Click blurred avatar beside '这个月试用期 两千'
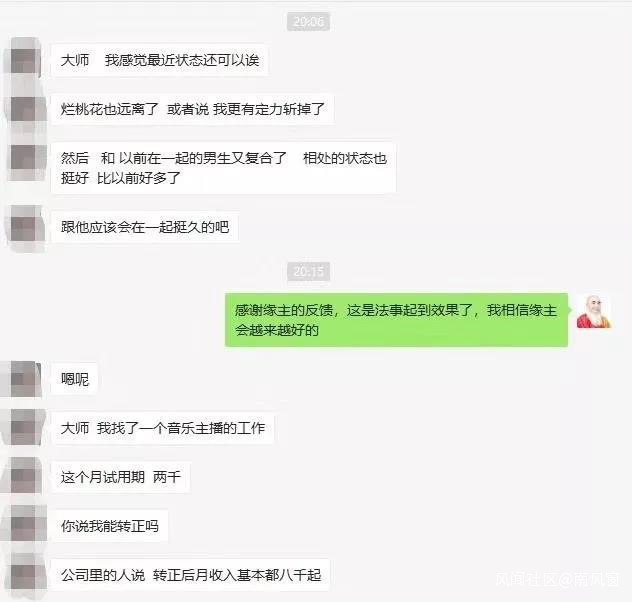This screenshot has height=602, width=632. pyautogui.click(x=23, y=477)
